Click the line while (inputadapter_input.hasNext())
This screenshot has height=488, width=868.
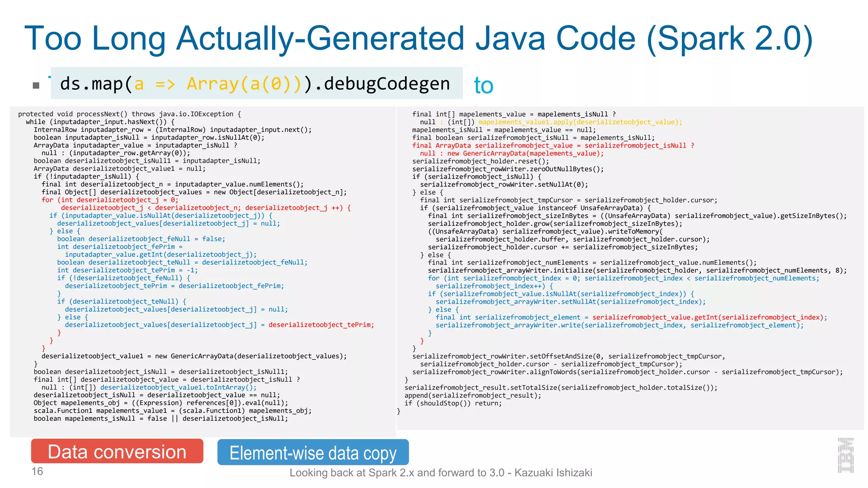[100, 122]
